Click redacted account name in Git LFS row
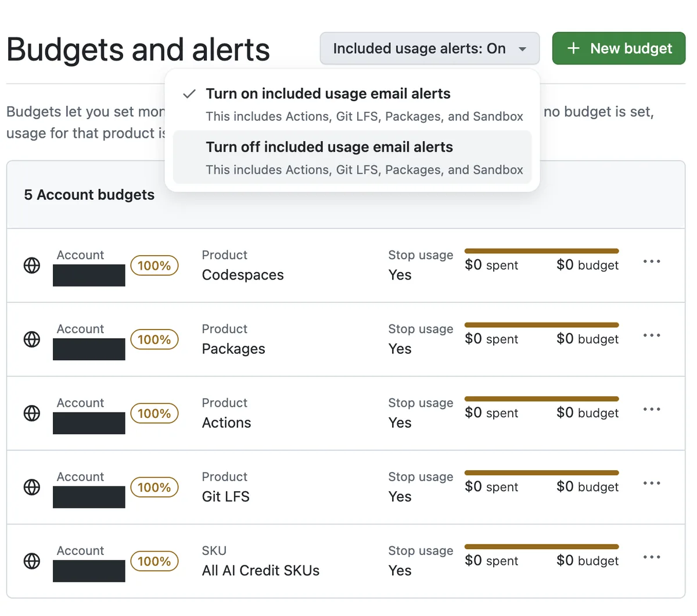 coord(89,497)
